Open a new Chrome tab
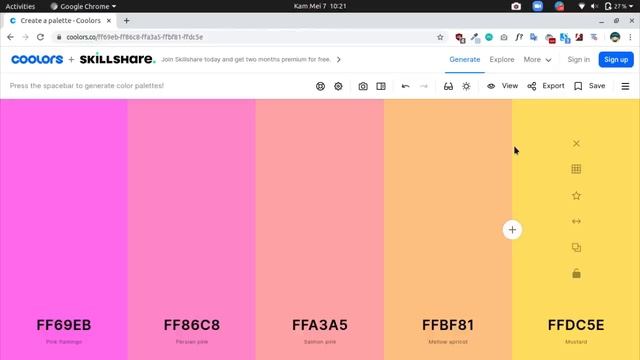640x360 pixels. pos(127,21)
